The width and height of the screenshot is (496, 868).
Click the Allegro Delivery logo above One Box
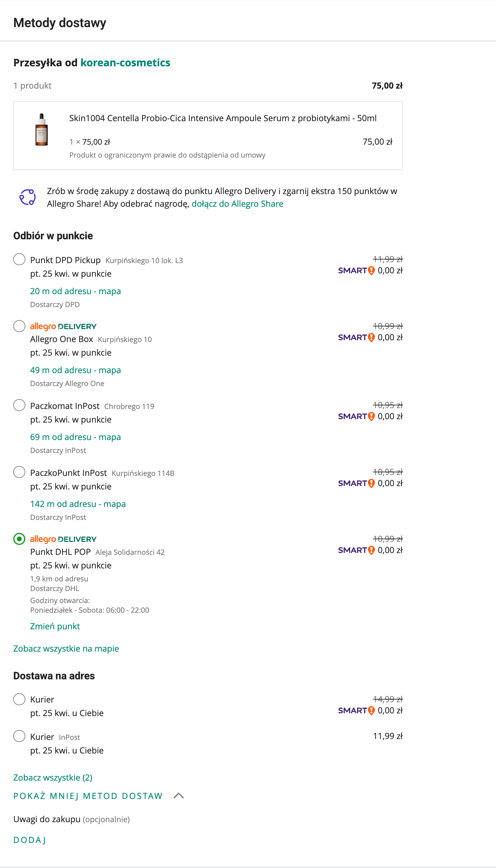pos(63,326)
